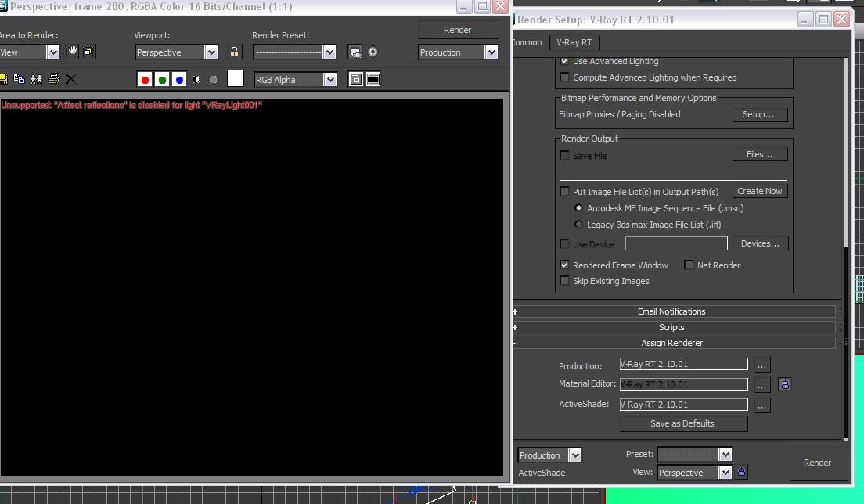Click the Edit Region hand icon
The height and width of the screenshot is (504, 864).
coord(72,52)
